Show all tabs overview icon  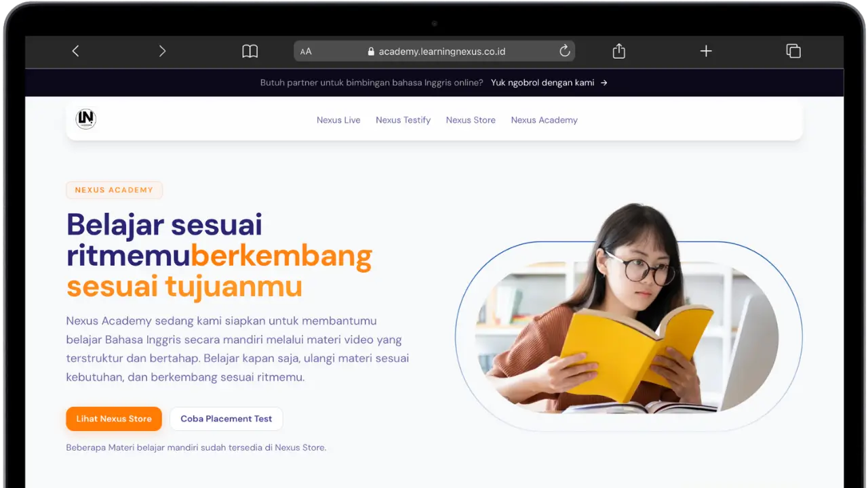point(793,51)
